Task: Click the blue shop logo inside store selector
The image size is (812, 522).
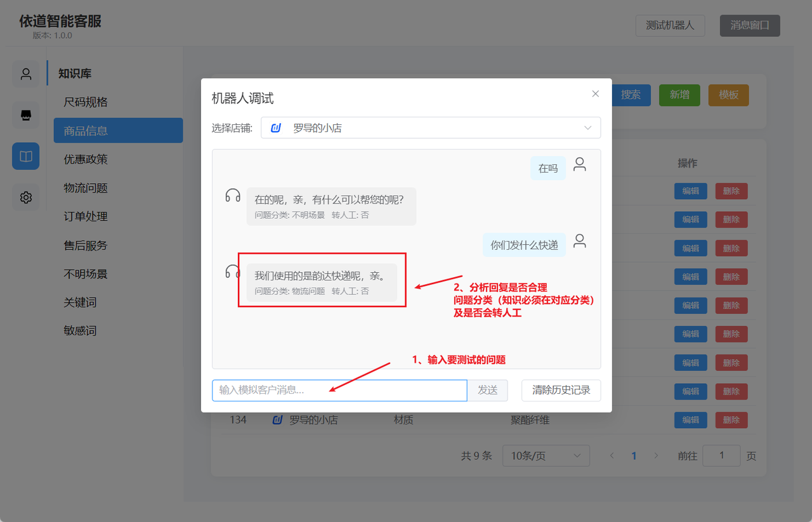Action: point(277,127)
